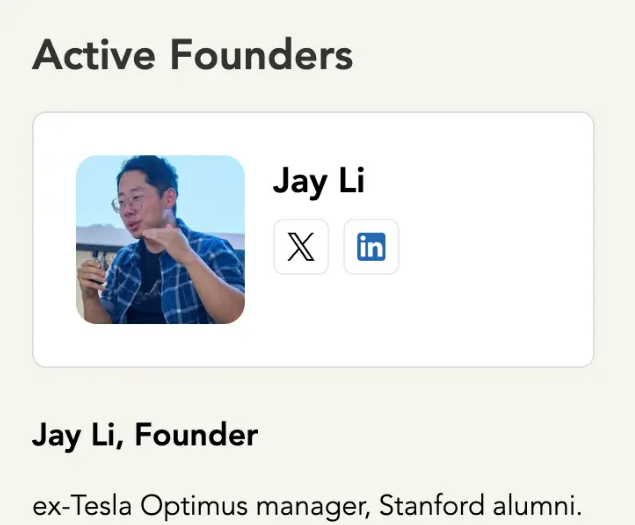The width and height of the screenshot is (635, 525).
Task: Click the word "Founders" in the heading
Action: [261, 55]
